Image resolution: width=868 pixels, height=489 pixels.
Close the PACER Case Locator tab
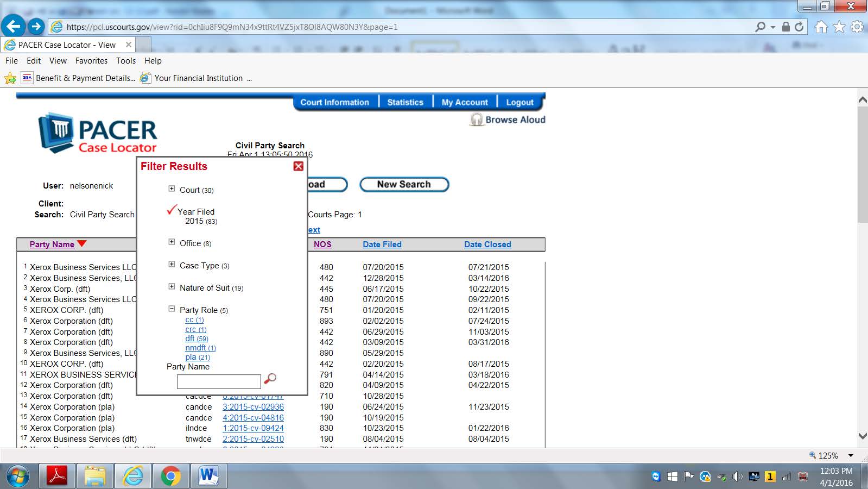[x=129, y=45]
